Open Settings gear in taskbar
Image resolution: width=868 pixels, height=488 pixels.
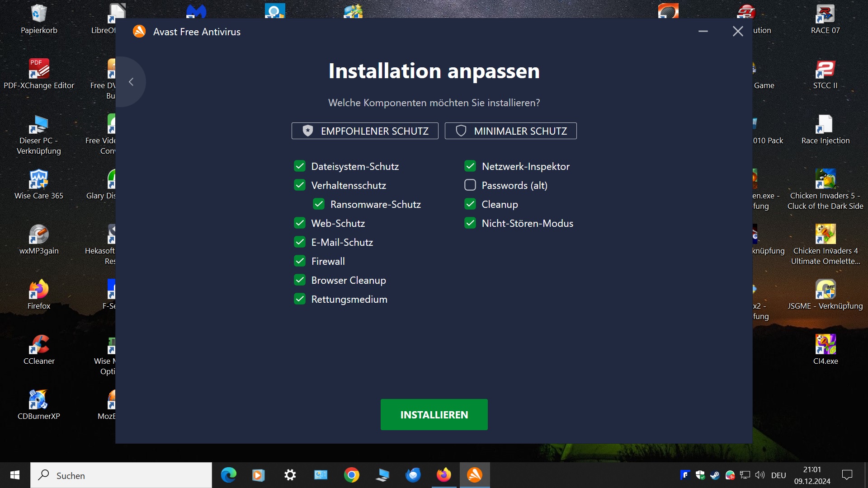[290, 475]
